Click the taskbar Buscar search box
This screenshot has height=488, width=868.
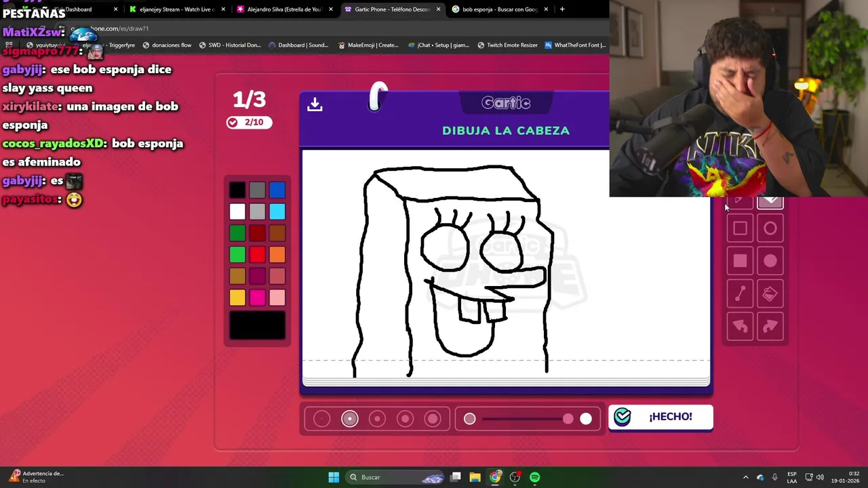396,477
